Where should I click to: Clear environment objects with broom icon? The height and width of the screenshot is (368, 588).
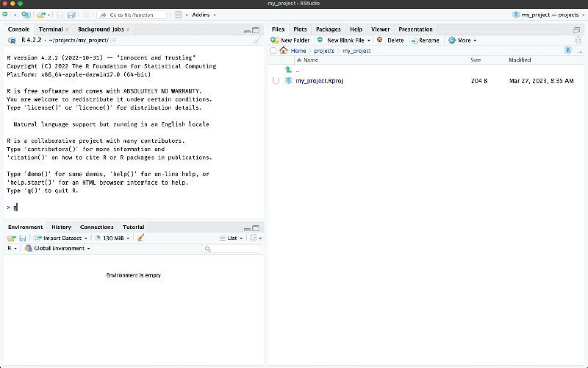click(140, 238)
